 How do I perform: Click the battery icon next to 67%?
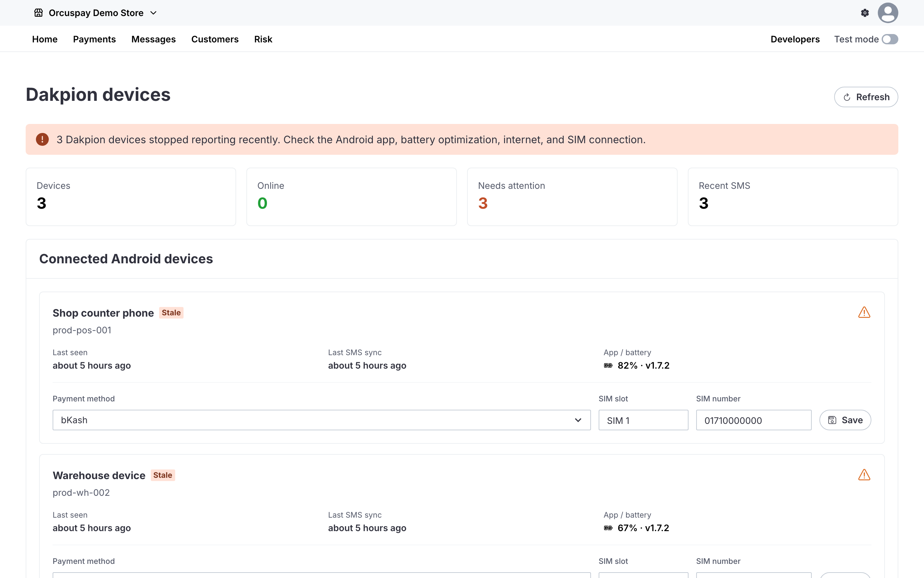click(x=608, y=528)
